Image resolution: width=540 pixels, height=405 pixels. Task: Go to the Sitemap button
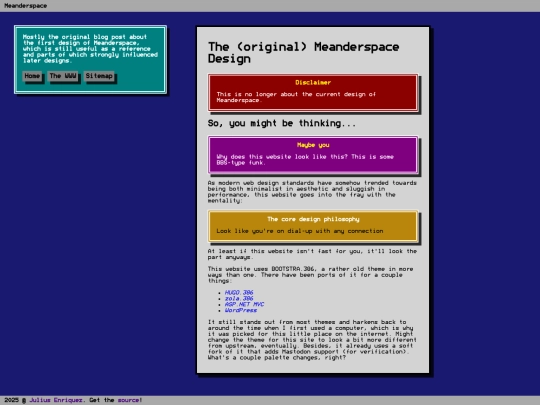[99, 76]
